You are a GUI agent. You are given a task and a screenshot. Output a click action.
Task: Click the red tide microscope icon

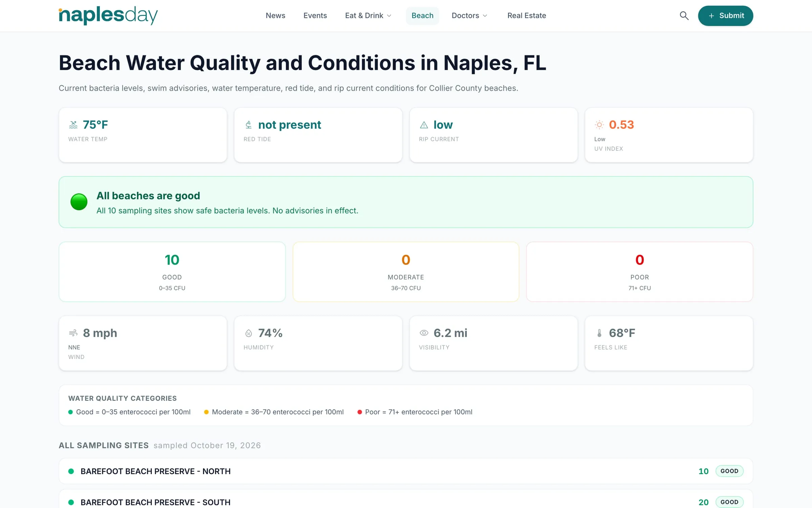249,125
